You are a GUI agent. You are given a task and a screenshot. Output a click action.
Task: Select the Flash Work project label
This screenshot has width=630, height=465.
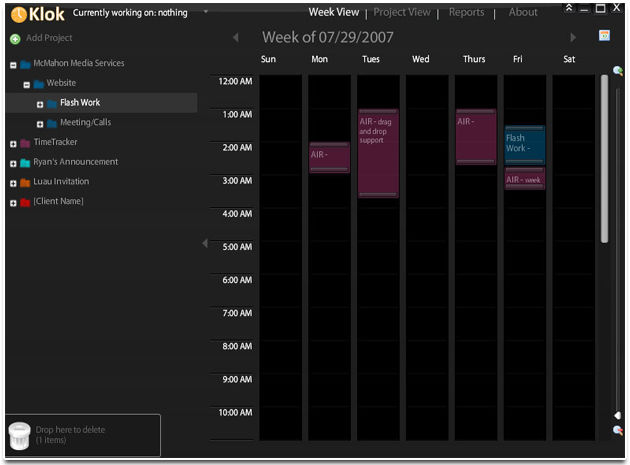tap(80, 102)
